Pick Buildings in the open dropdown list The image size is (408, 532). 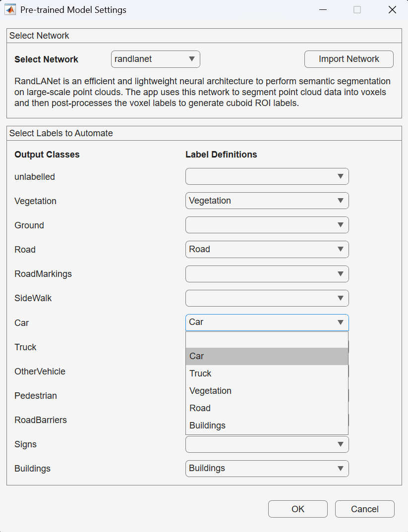click(x=267, y=426)
